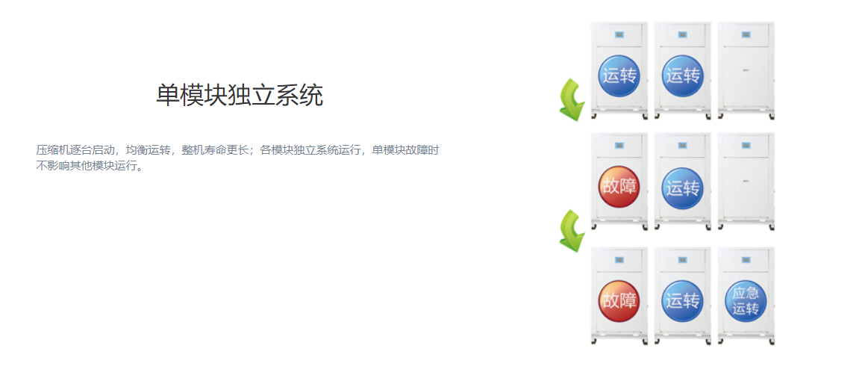Viewport: 868px width, 390px height.
Task: Click display screen of top-middle unit
Action: 683,35
